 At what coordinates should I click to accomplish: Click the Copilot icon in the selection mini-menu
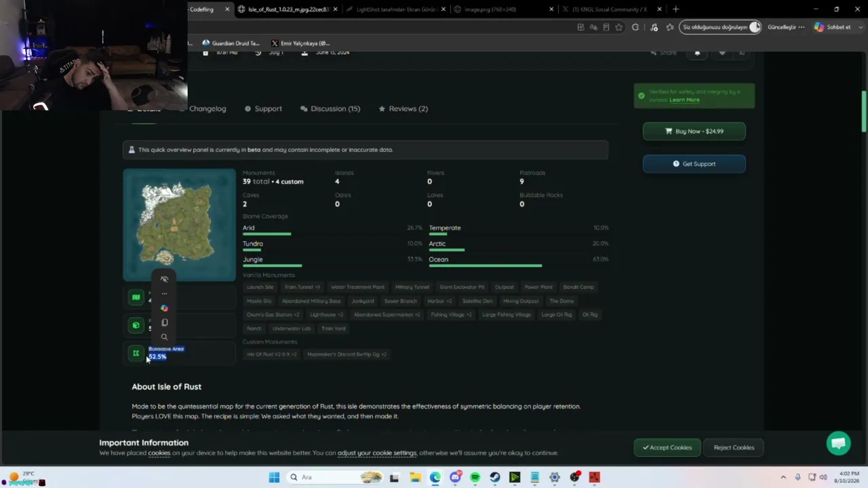tap(164, 308)
